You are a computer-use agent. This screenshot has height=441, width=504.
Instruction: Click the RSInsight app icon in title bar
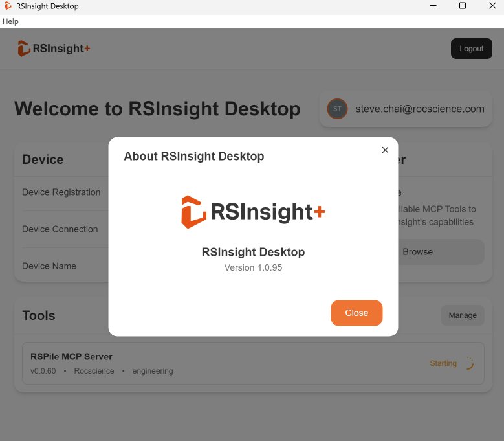point(8,6)
